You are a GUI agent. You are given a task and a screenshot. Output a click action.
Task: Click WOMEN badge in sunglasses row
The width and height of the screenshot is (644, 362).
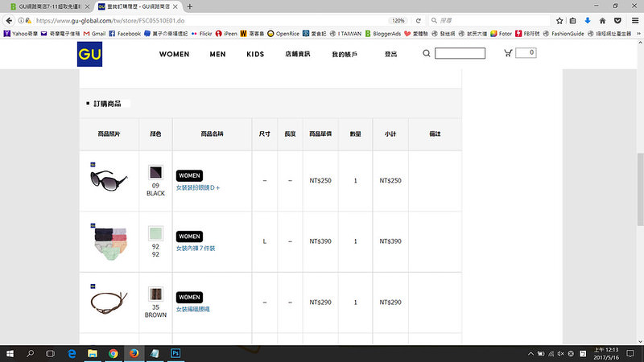pyautogui.click(x=189, y=175)
